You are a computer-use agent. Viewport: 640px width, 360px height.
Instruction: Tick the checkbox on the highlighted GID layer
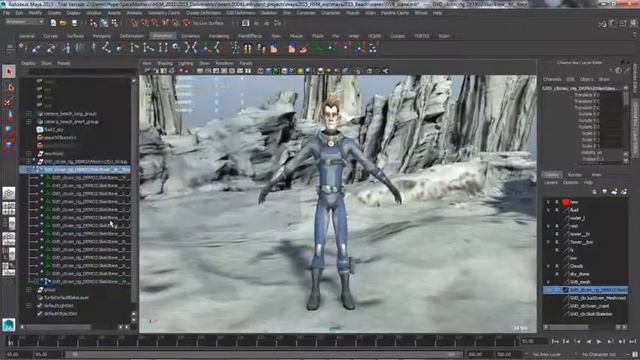(566, 290)
